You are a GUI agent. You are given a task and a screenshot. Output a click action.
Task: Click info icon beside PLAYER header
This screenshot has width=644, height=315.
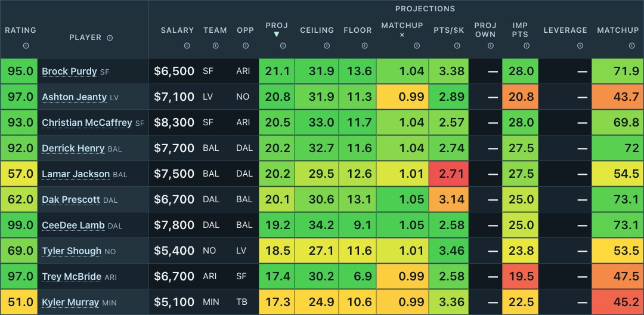110,38
